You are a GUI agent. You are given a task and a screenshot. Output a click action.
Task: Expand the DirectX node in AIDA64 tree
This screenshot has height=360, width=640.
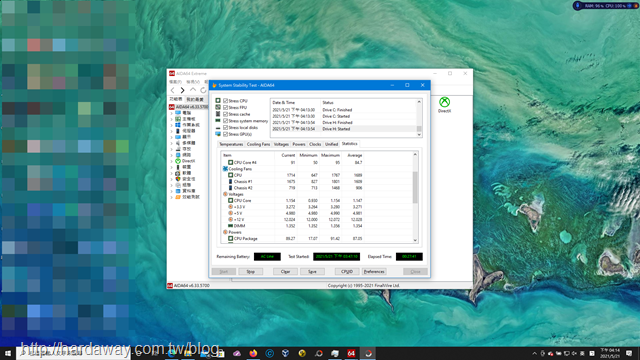171,161
